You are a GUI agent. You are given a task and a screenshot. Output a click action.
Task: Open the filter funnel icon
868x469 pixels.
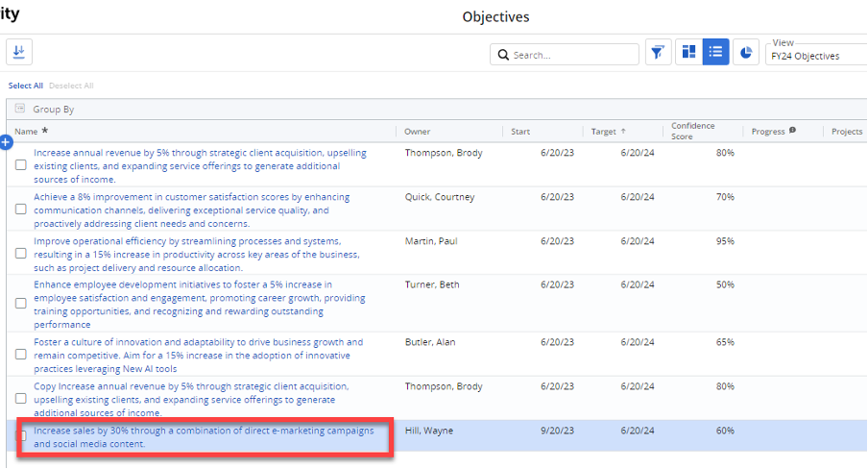(x=658, y=52)
